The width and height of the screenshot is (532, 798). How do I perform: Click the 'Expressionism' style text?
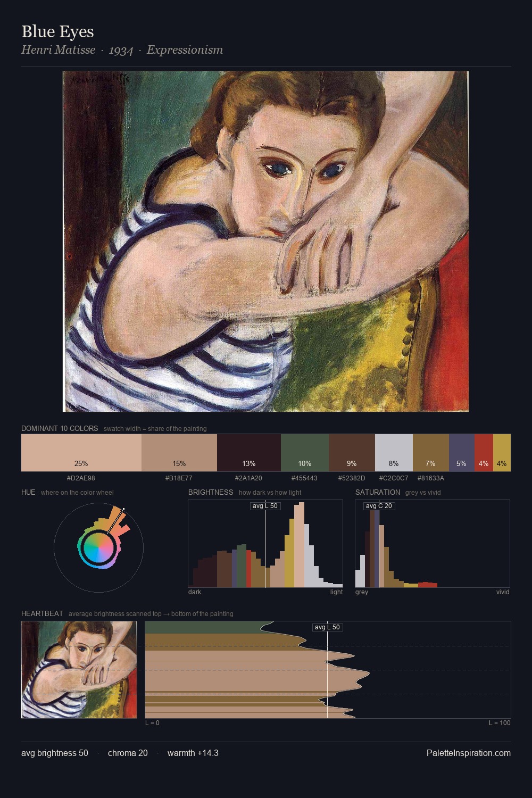pyautogui.click(x=185, y=50)
